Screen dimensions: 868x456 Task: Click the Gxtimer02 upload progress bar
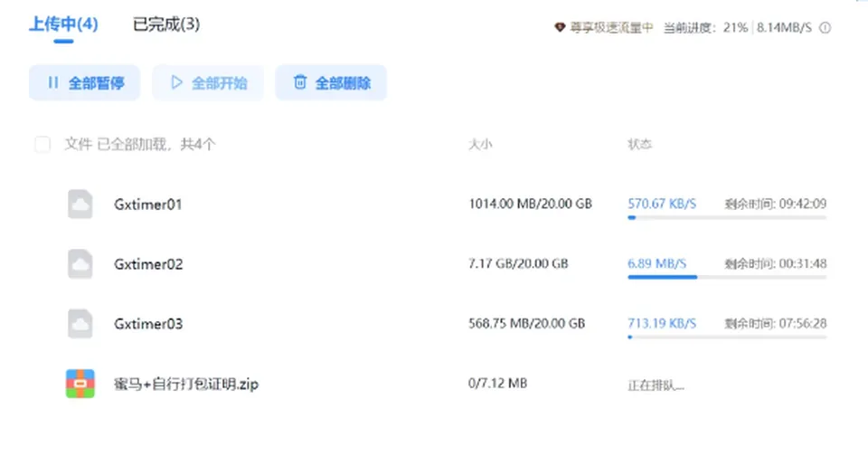[x=727, y=277]
